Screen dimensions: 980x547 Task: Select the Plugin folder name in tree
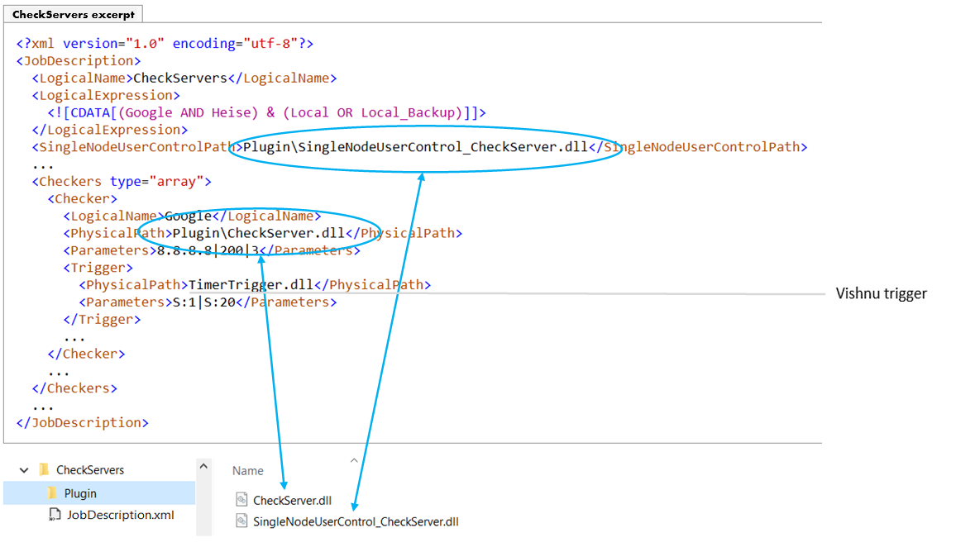tap(80, 493)
